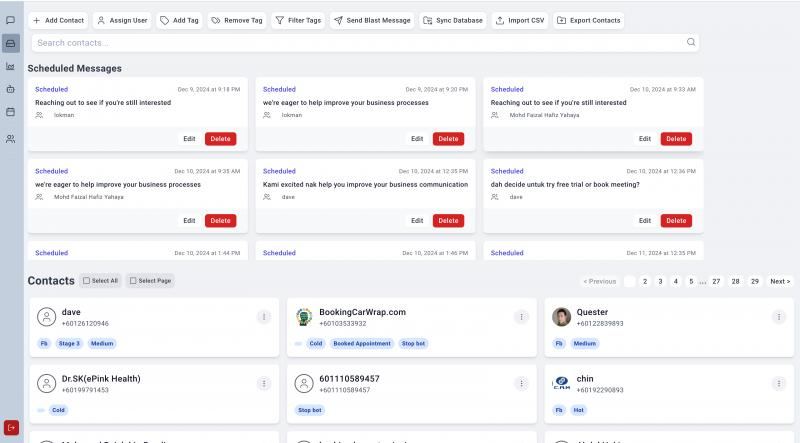
Task: Tick the Select Page checkbox
Action: coord(133,281)
